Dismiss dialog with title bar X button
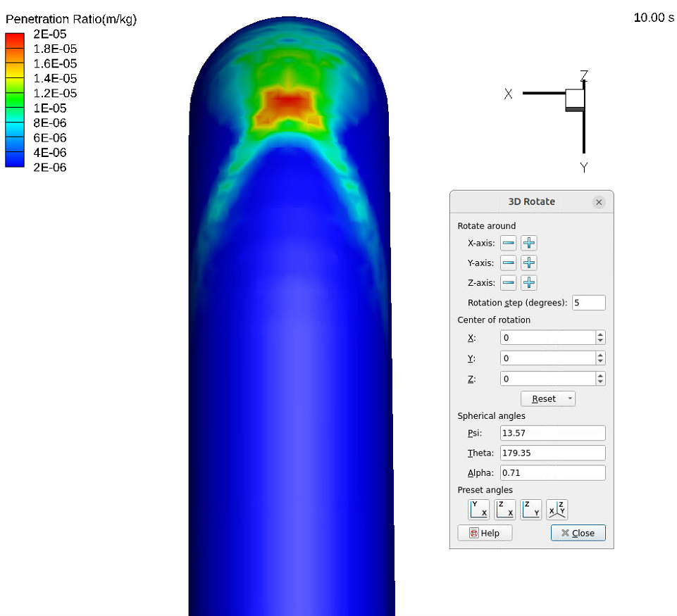This screenshot has width=677, height=616. point(599,202)
